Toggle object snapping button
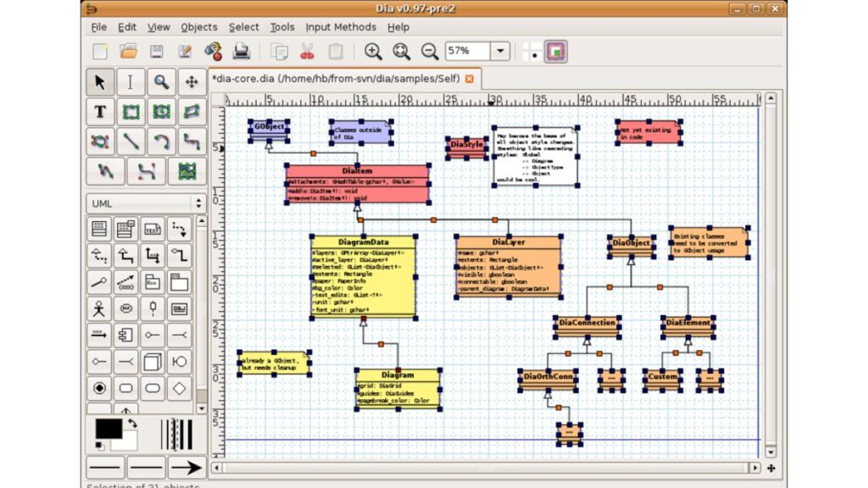 click(556, 52)
